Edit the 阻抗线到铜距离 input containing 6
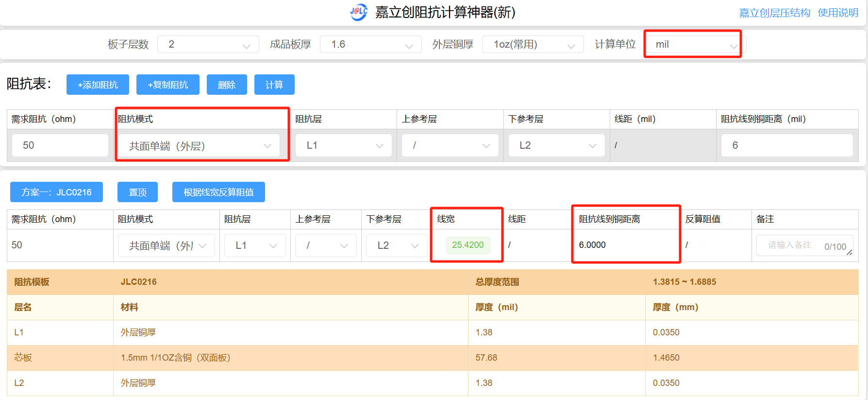The width and height of the screenshot is (868, 400). click(x=787, y=145)
